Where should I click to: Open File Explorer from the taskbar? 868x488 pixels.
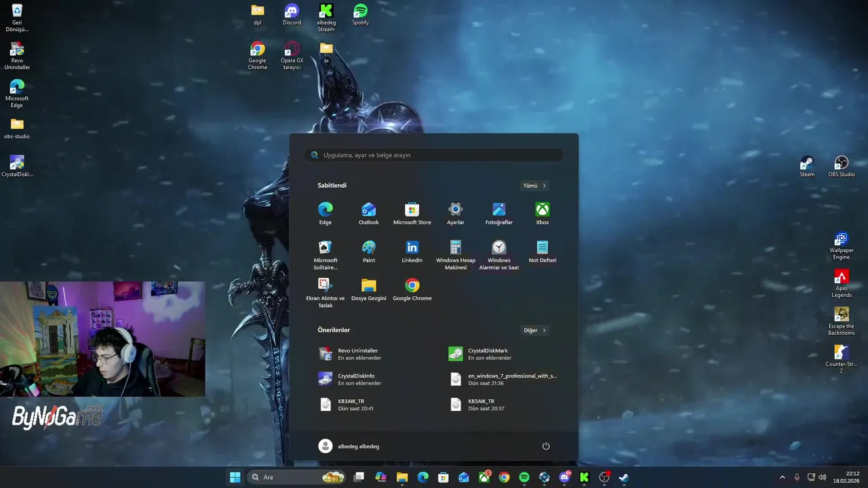(x=402, y=477)
